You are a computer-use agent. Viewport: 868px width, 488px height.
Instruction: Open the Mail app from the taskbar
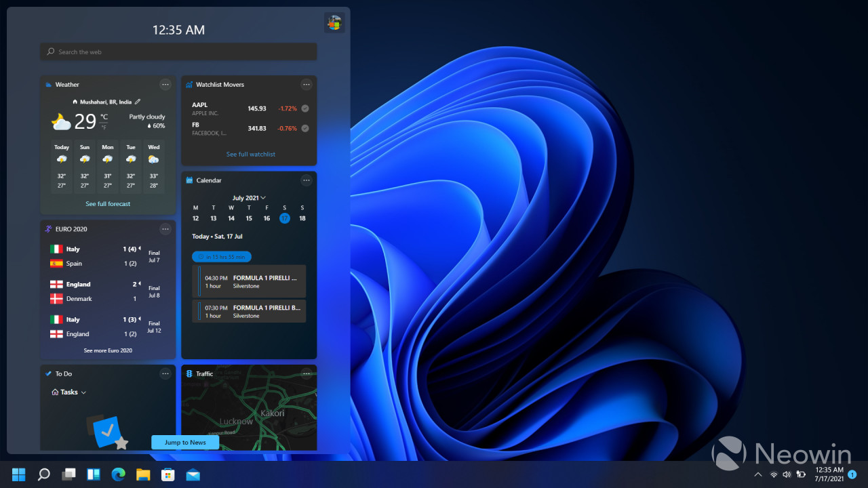pos(193,474)
